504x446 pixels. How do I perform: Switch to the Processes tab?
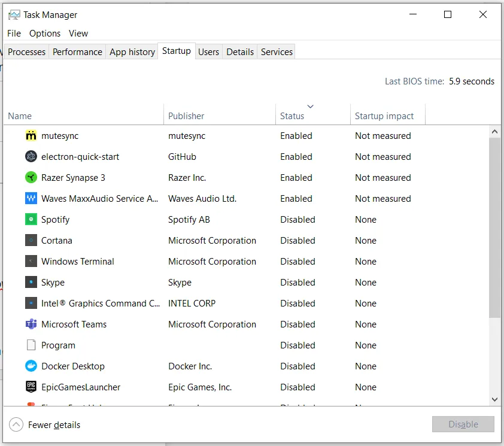click(26, 51)
